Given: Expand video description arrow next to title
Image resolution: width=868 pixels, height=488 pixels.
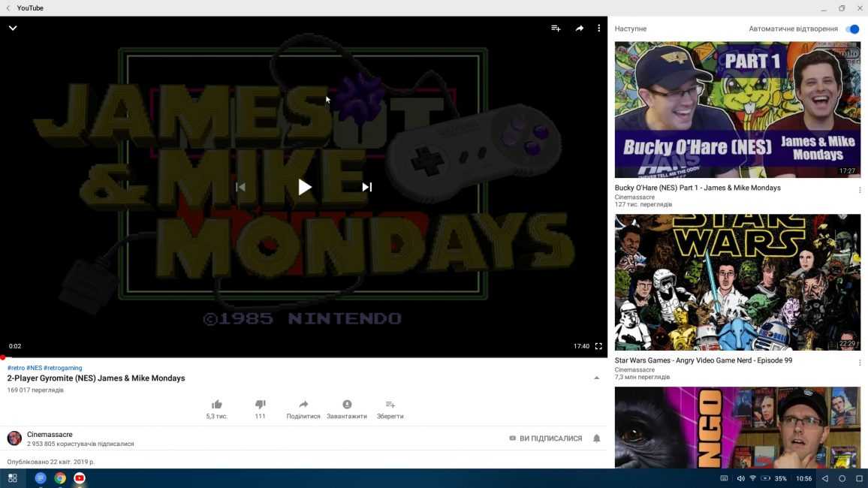Looking at the screenshot, I should tap(597, 378).
